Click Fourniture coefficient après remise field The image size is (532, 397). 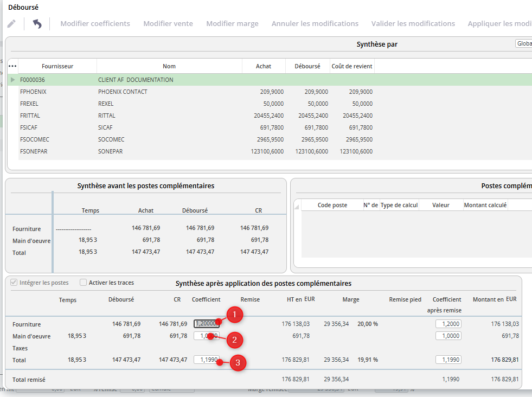coord(448,324)
